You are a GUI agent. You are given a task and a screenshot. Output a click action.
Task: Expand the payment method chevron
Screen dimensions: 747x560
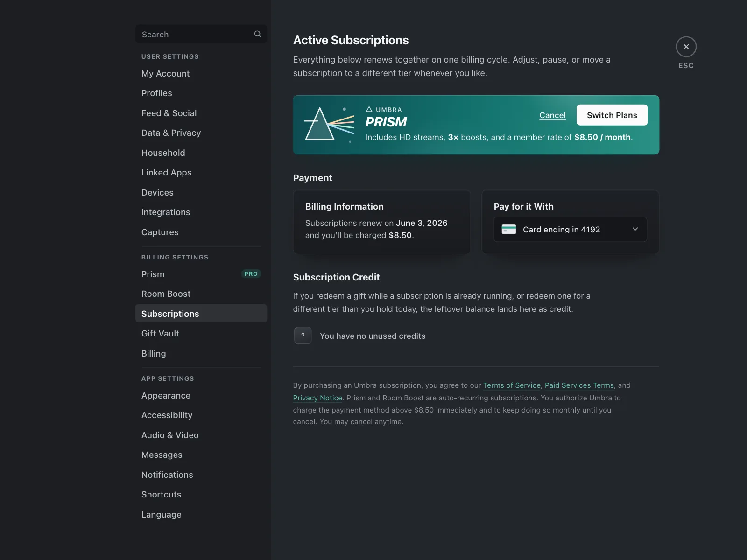click(635, 229)
